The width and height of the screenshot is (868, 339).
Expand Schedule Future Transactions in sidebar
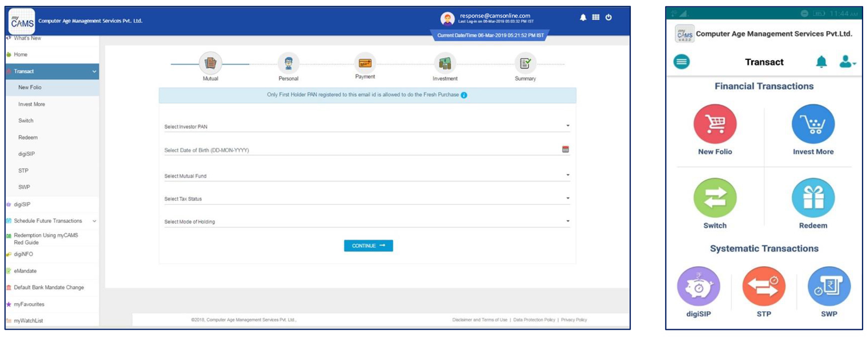pyautogui.click(x=94, y=221)
